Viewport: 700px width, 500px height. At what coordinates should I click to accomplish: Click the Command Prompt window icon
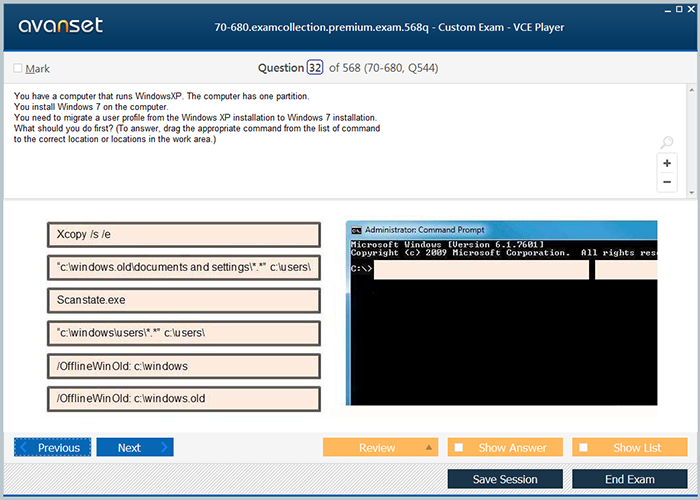point(356,230)
